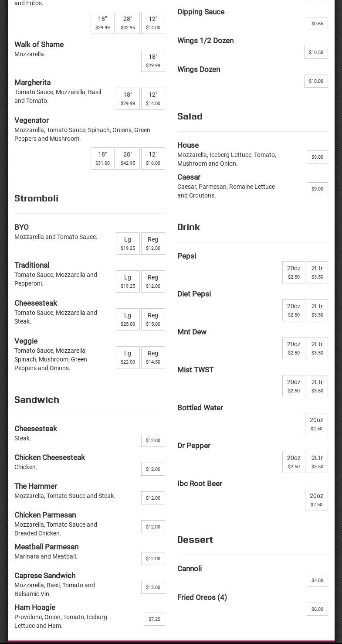The image size is (342, 644).
Task: Choose 2Ltr Pepsi option
Action: click(x=317, y=272)
